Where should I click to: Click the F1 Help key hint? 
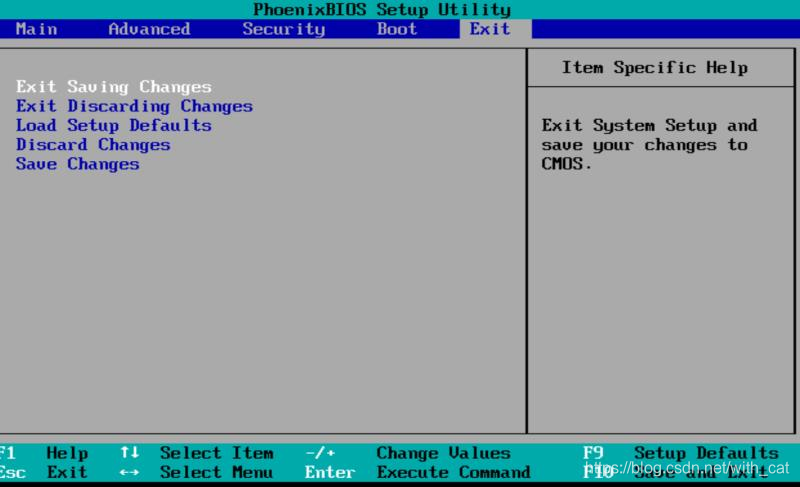(44, 453)
